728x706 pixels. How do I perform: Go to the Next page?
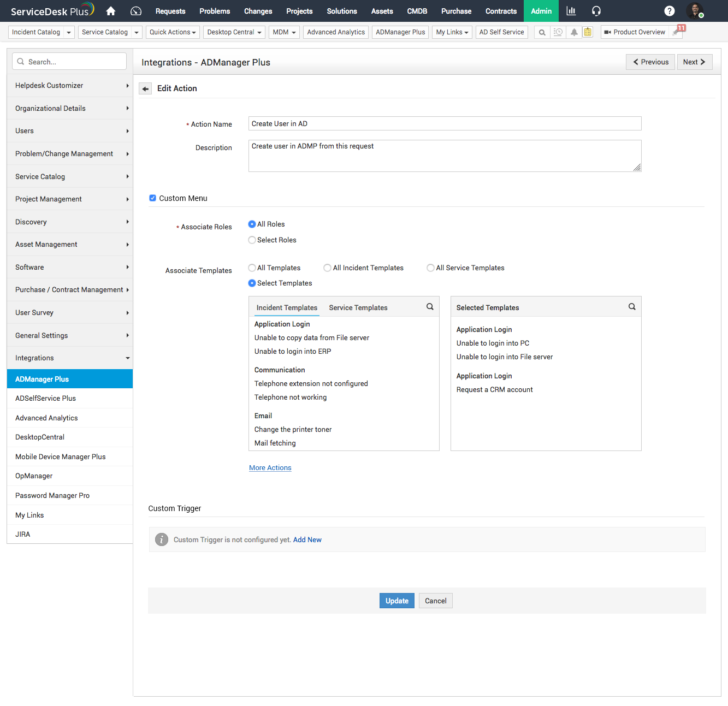[x=694, y=62]
